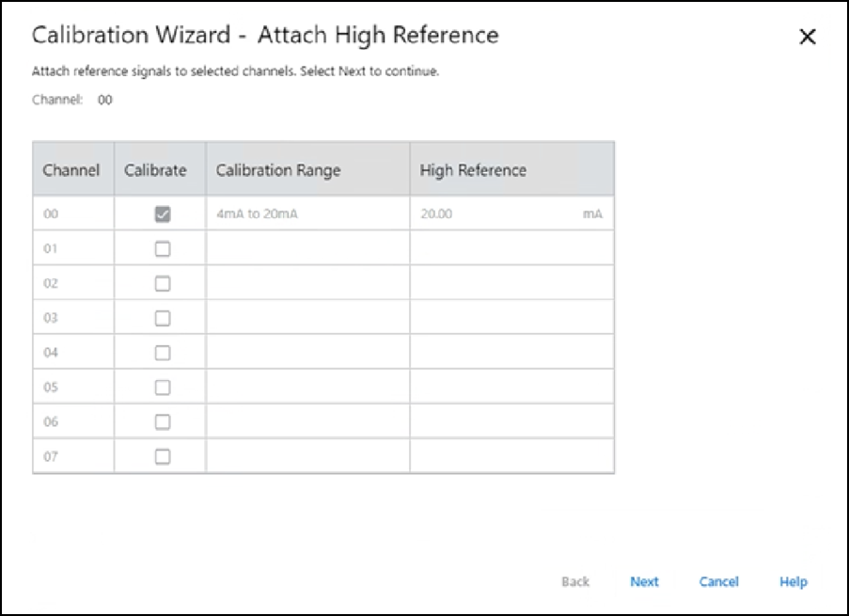Select channel 03 for calibration
The width and height of the screenshot is (849, 616).
coord(163,318)
